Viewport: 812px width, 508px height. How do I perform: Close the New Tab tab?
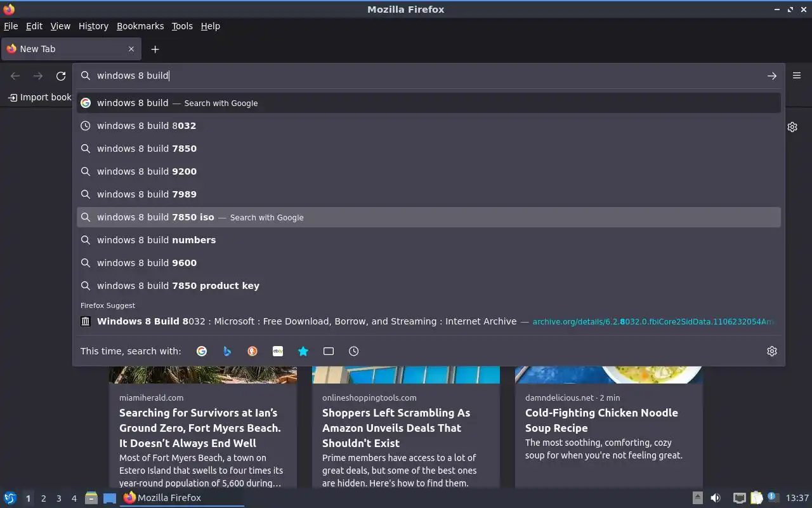pos(131,49)
